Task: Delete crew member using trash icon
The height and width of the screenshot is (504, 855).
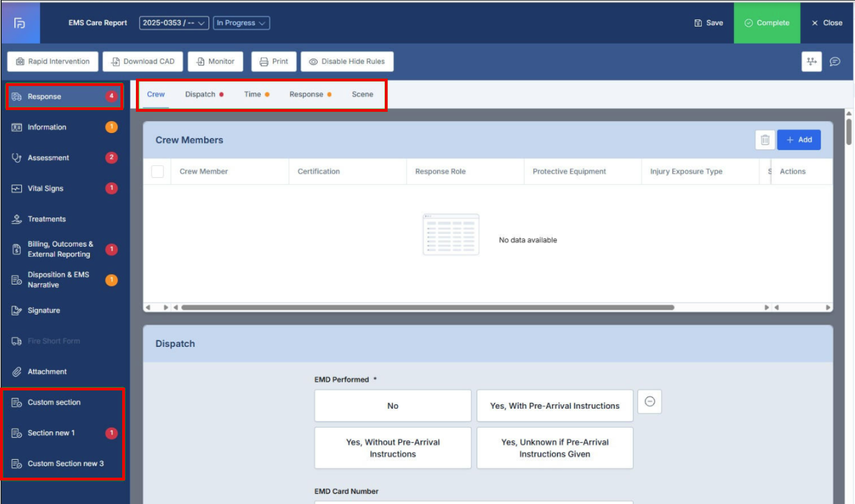Action: tap(764, 140)
